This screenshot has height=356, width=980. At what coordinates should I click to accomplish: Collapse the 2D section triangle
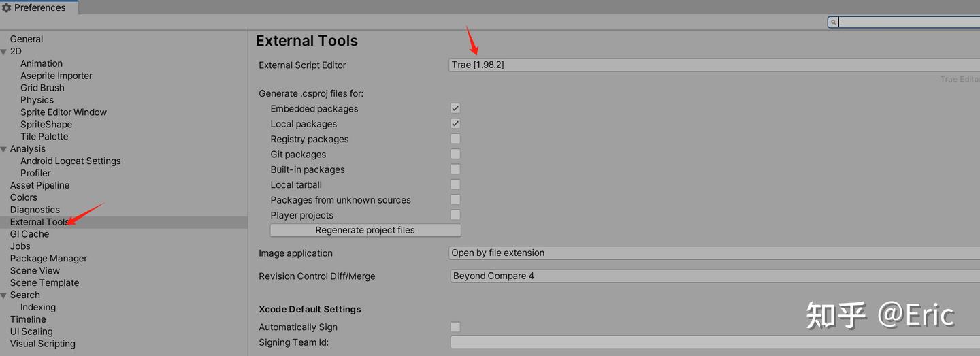point(4,52)
